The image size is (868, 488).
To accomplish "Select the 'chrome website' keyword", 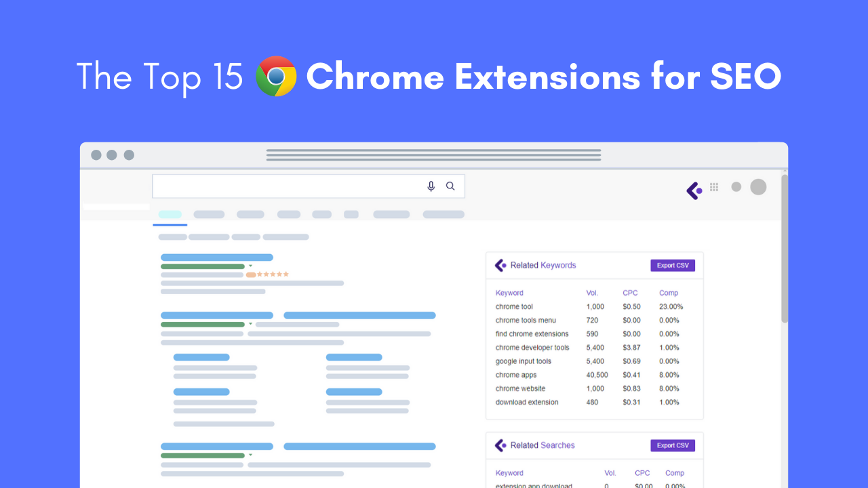I will pyautogui.click(x=520, y=388).
